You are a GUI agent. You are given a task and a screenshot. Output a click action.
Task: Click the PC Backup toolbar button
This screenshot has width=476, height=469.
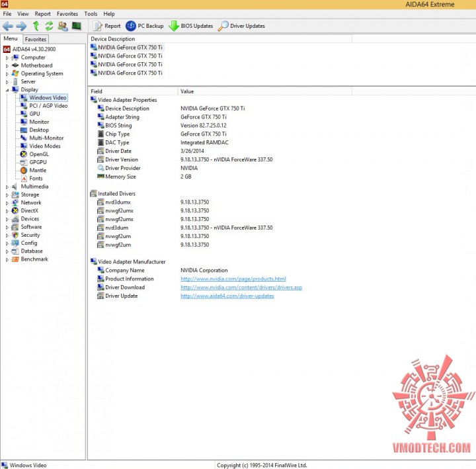point(145,26)
